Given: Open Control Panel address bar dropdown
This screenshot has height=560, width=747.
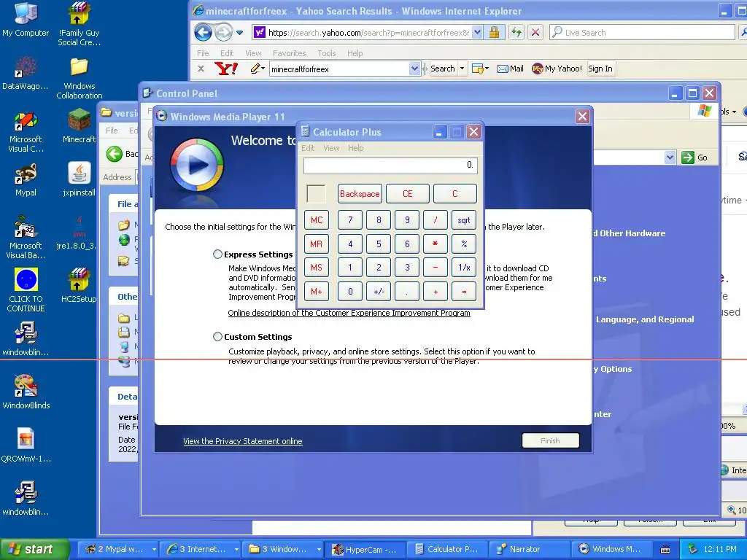Looking at the screenshot, I should point(670,157).
